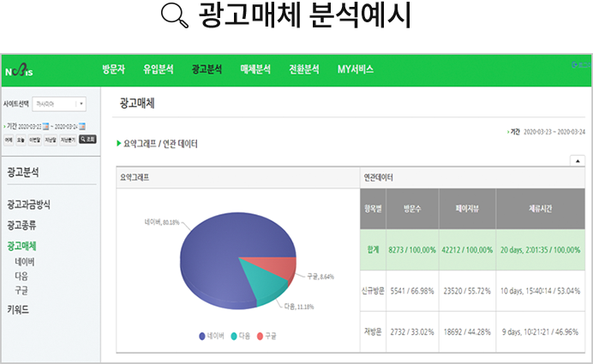Viewport: 593px width, 364px height.
Task: Set period to 지난분기 (last quarter)
Action: pos(68,140)
